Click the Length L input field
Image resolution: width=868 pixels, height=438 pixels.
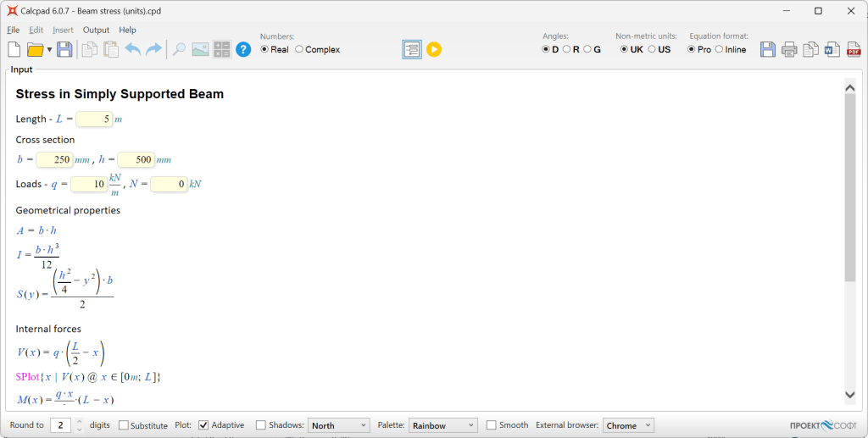pos(94,119)
